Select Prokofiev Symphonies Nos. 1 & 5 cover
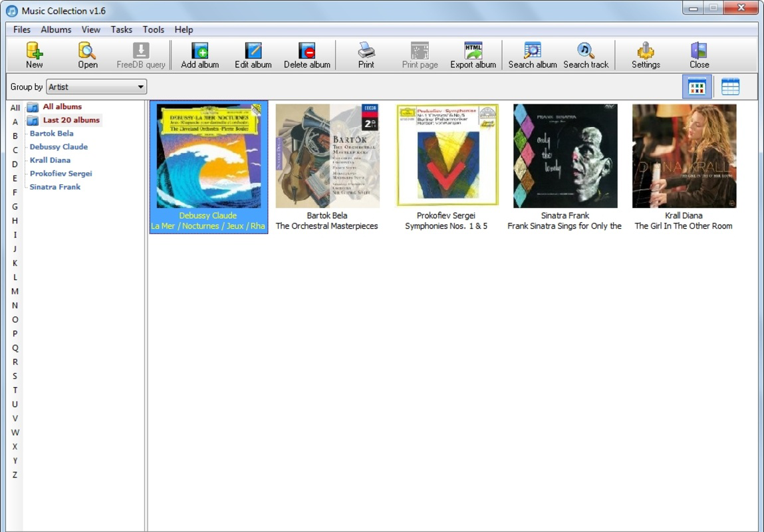764x532 pixels. click(x=447, y=155)
